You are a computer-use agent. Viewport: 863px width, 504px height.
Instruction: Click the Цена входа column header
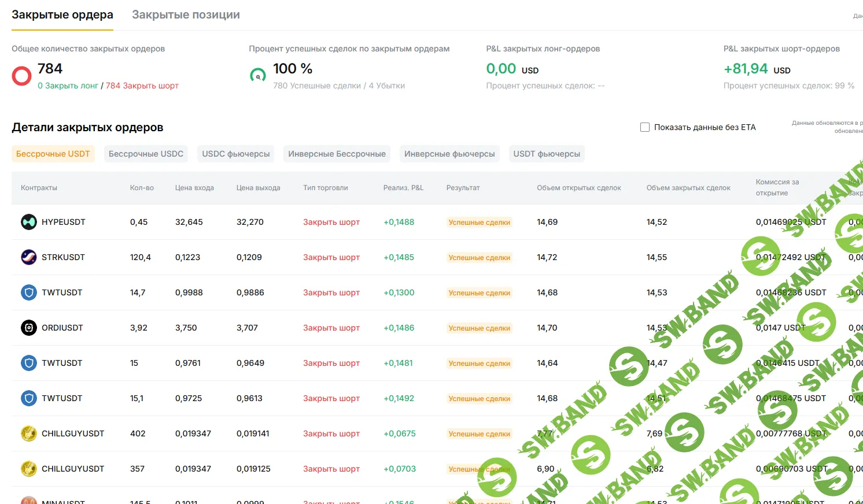pos(194,188)
